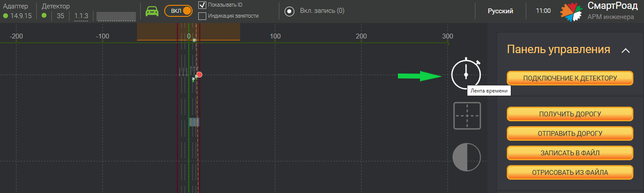Click the green car icon
Image resolution: width=644 pixels, height=193 pixels.
(x=152, y=11)
